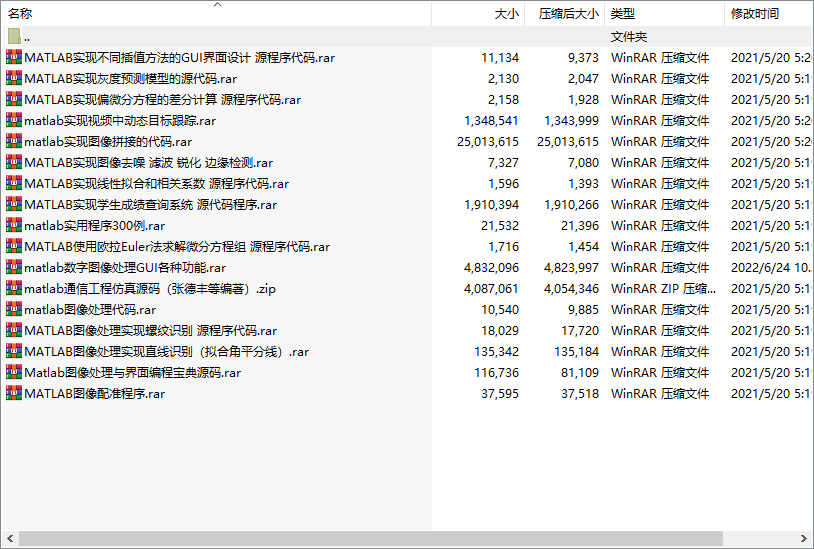
Task: Select file name MATLAB实现线性拟合和相关系数 源程序代码.rar
Action: tap(157, 184)
